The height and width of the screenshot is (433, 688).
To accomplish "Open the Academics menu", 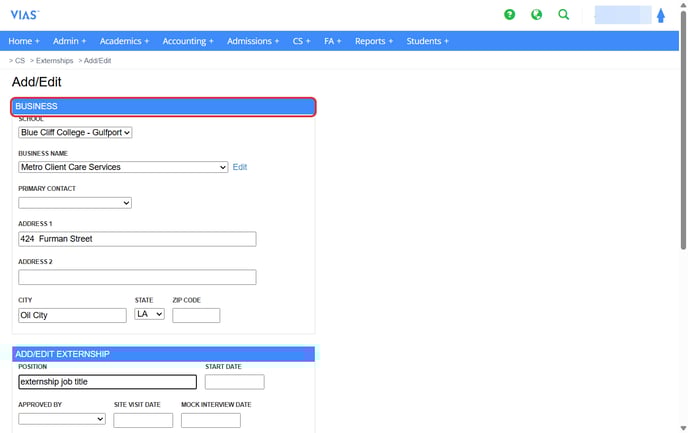I will coord(124,41).
